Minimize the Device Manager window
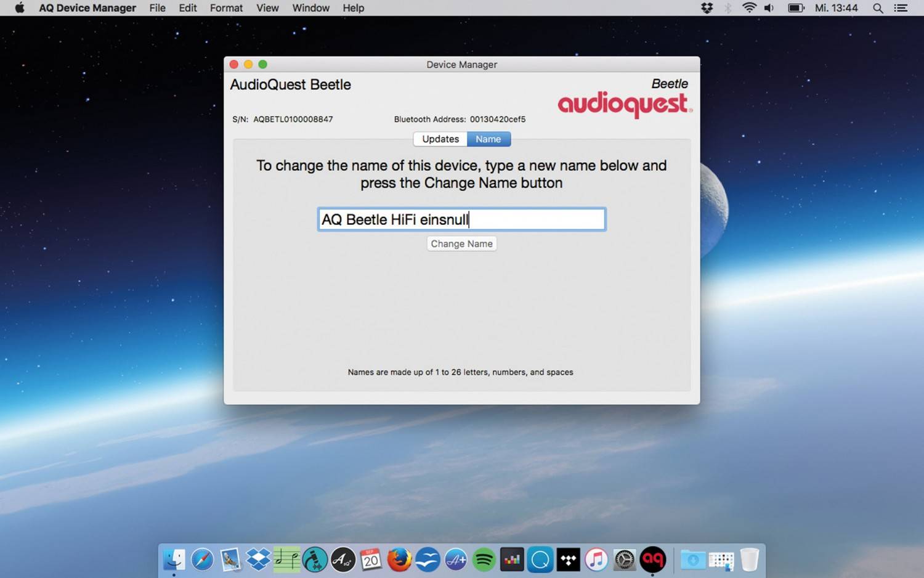 coord(248,64)
